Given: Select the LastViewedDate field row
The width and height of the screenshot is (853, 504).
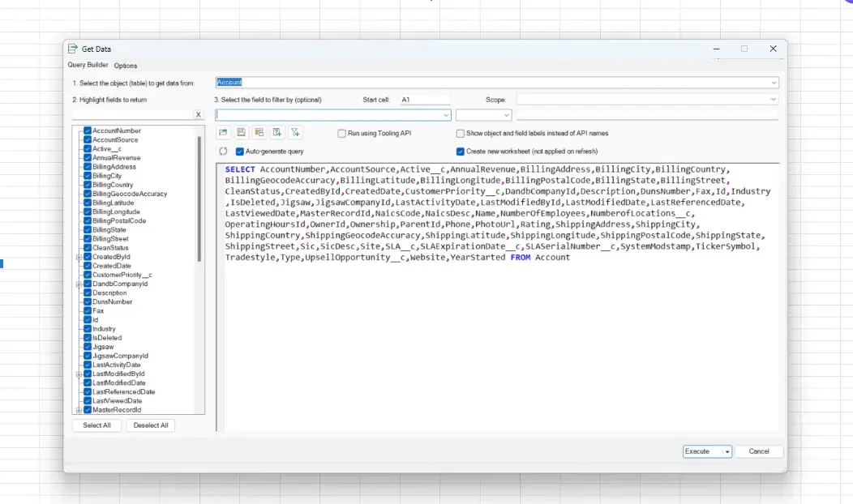Looking at the screenshot, I should 117,401.
